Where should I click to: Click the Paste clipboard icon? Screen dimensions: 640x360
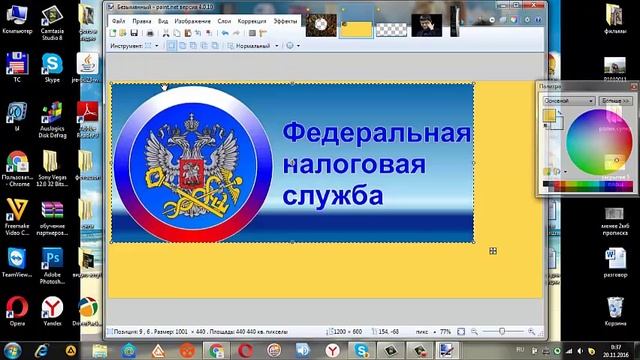[188, 33]
